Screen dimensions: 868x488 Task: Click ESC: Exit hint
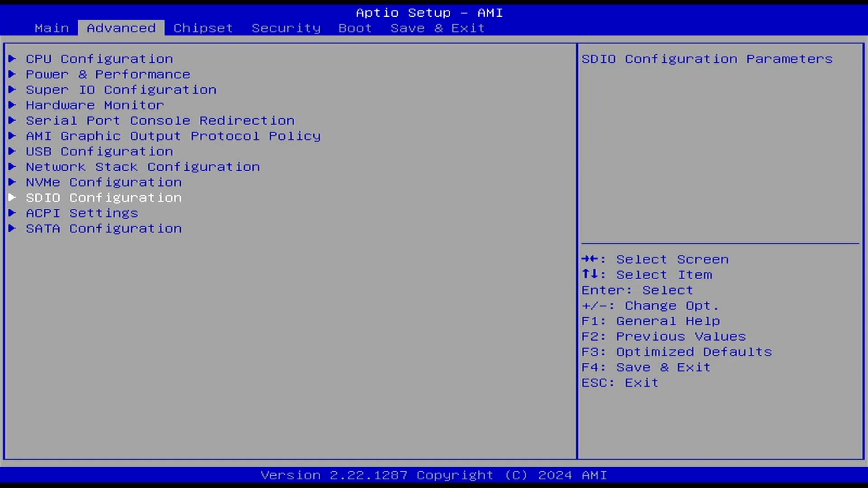(x=620, y=382)
